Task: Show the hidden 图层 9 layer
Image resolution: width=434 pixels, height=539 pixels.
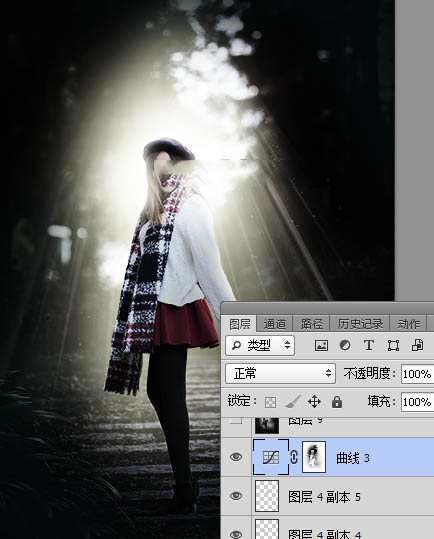Action: pyautogui.click(x=236, y=420)
